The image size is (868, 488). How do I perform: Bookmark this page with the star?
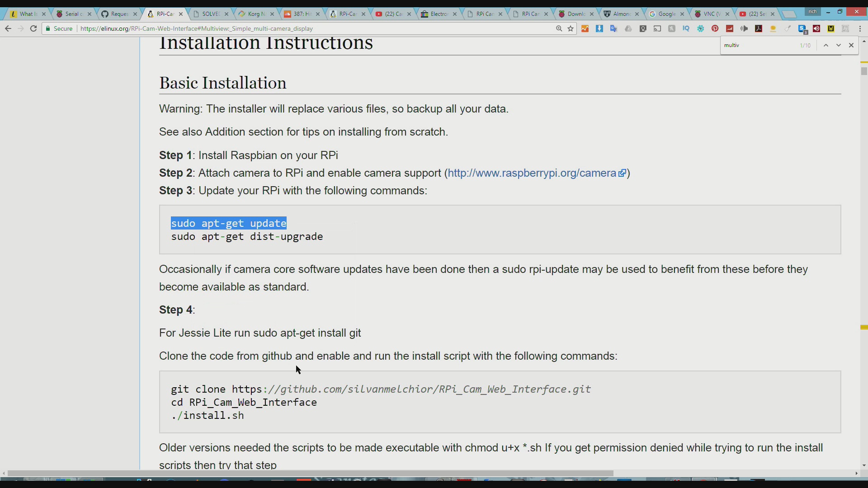click(571, 28)
